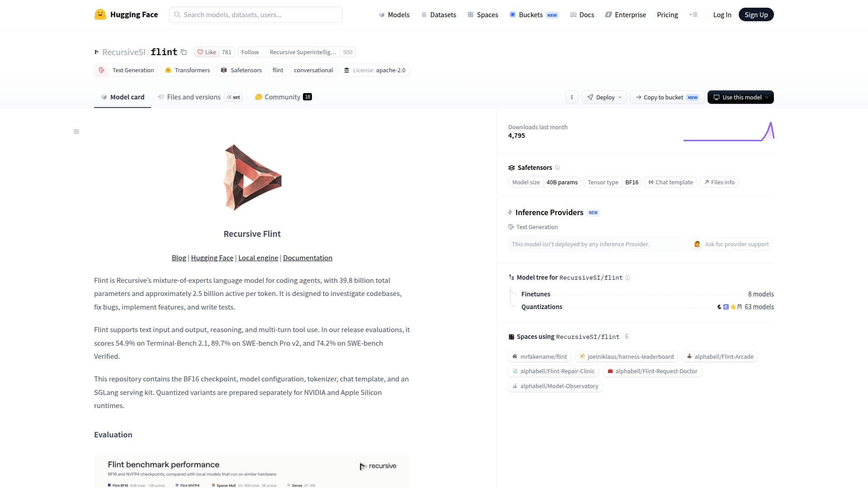Focus the search models input field
The height and width of the screenshot is (488, 868).
tap(256, 14)
